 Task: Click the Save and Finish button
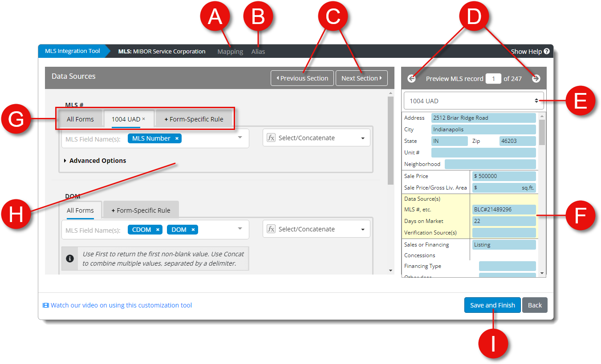point(492,305)
